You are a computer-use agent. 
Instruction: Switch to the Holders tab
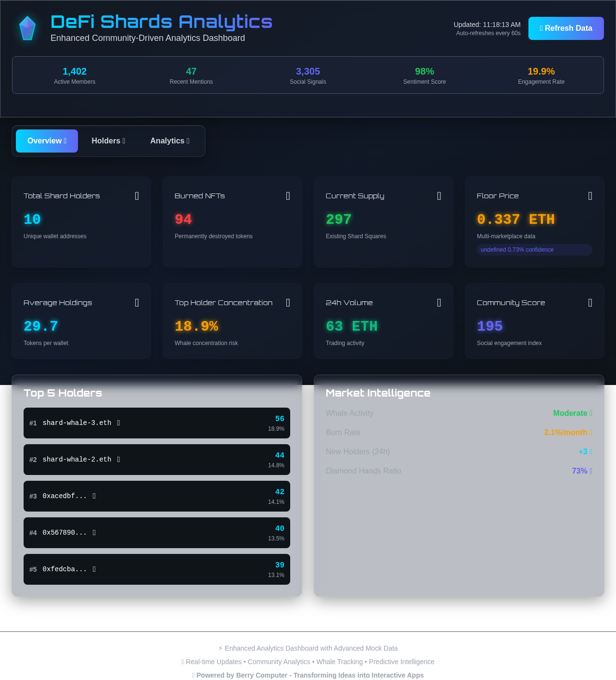[108, 141]
